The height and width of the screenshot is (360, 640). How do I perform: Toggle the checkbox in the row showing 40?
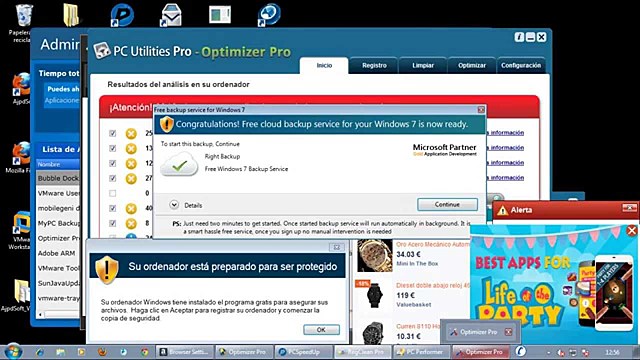pyautogui.click(x=113, y=208)
